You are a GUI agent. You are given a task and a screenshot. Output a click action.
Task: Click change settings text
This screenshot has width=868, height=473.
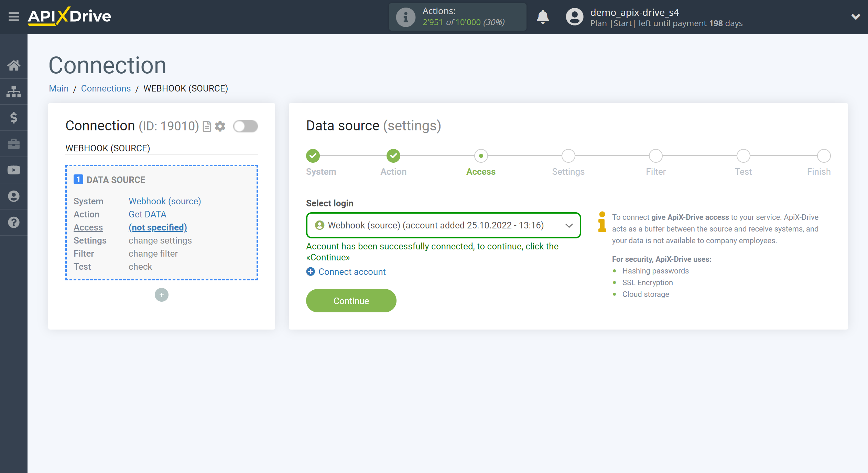160,240
